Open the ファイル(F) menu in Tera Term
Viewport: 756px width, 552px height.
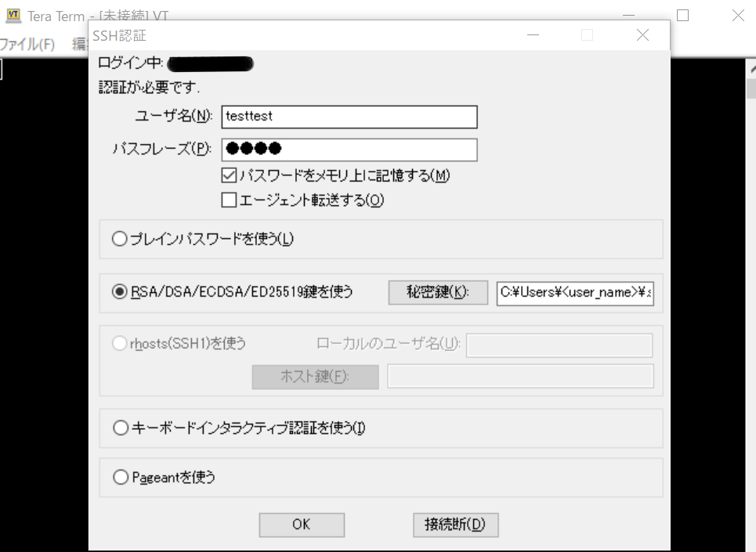pyautogui.click(x=27, y=45)
